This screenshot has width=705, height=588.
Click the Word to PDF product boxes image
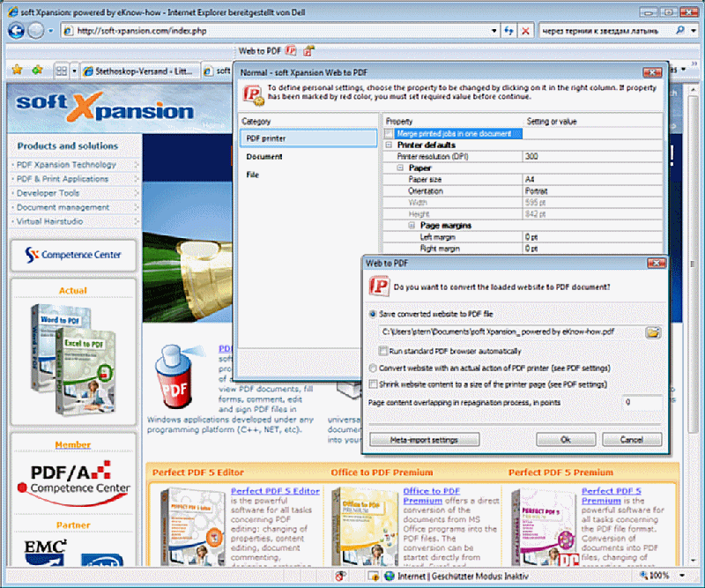coord(73,360)
